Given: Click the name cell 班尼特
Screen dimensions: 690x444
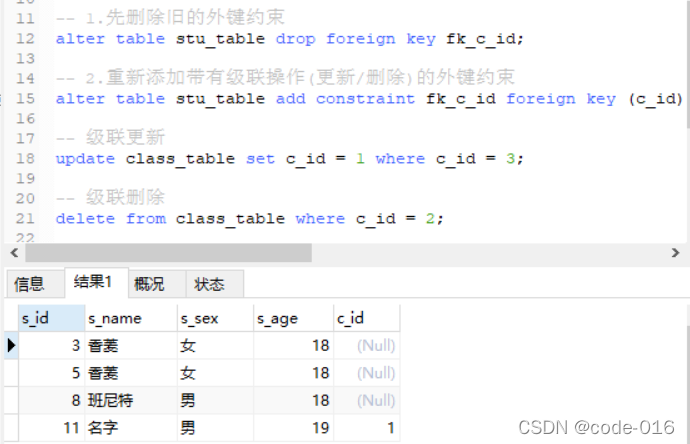Looking at the screenshot, I should point(131,400).
